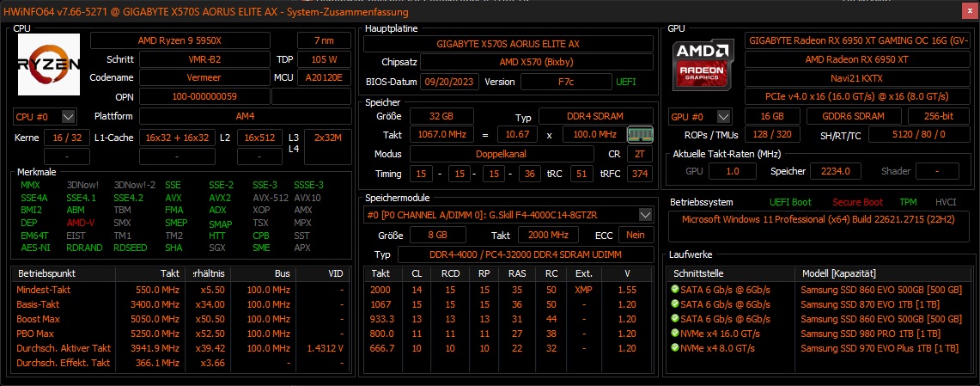Click the Navi21 KXTX GPU codename field

point(856,78)
